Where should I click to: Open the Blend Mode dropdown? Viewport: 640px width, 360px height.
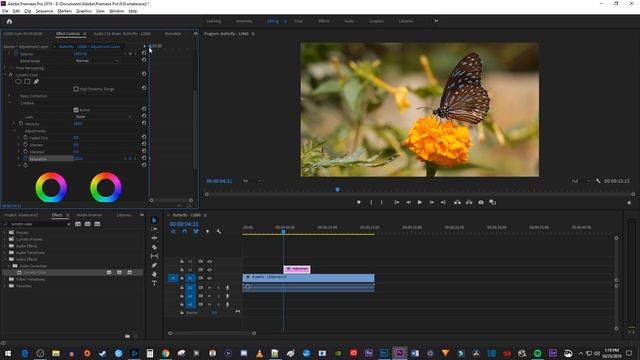coord(97,60)
